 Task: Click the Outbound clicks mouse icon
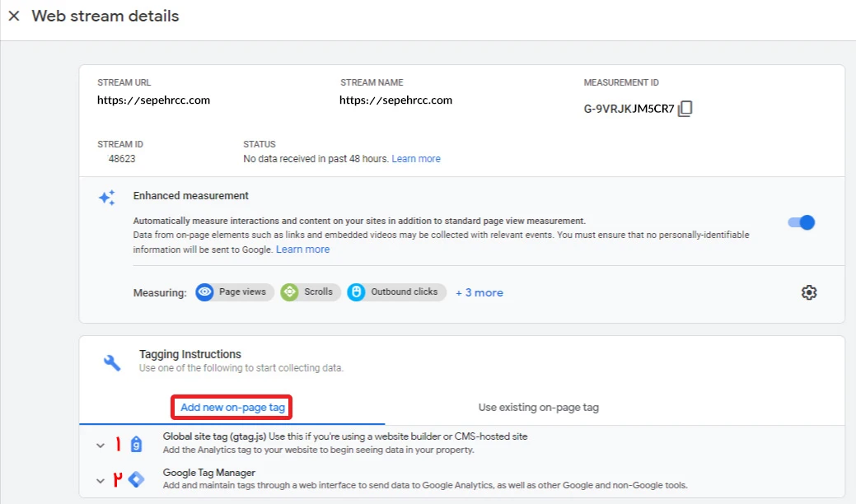356,292
